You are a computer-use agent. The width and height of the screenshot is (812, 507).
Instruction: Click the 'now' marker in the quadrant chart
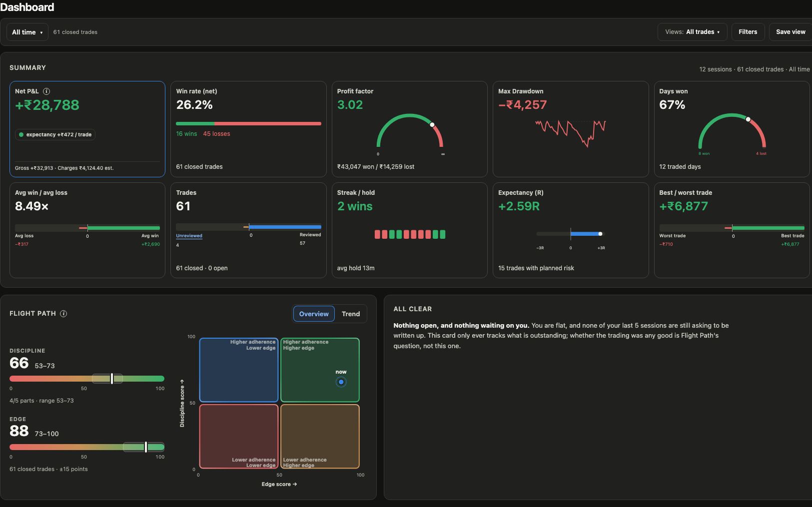(x=341, y=382)
